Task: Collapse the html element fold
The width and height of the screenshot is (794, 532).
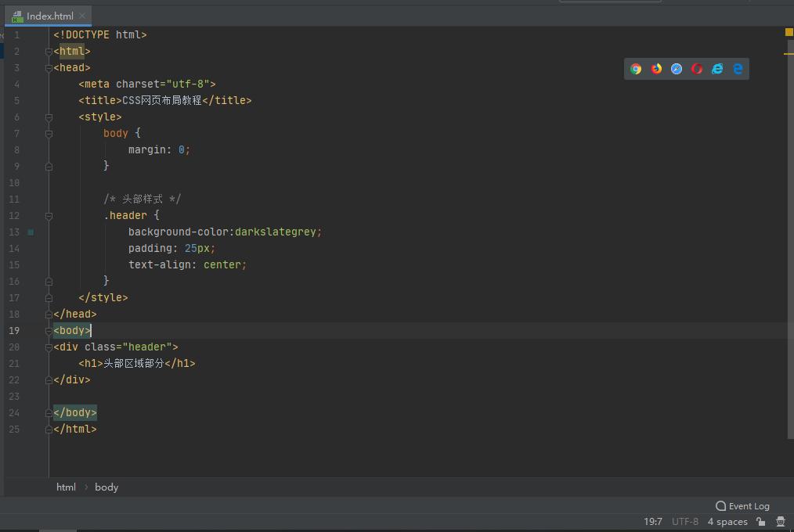Action: [x=49, y=51]
